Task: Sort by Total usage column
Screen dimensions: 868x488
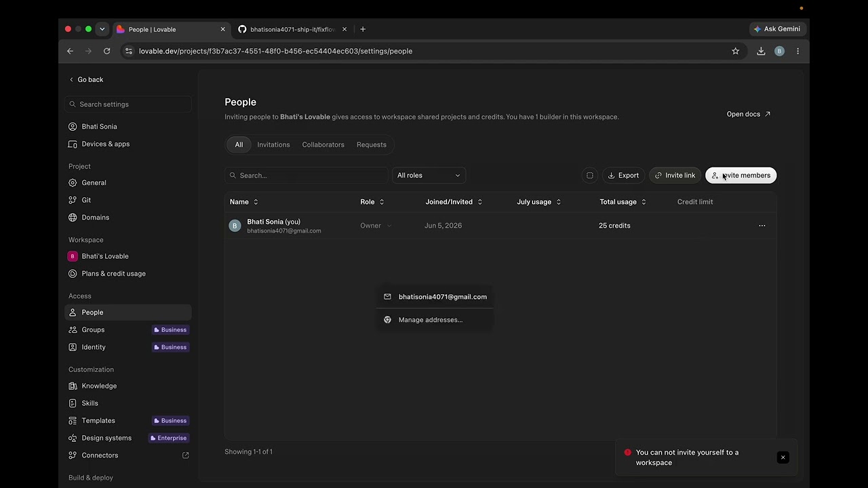Action: point(623,202)
